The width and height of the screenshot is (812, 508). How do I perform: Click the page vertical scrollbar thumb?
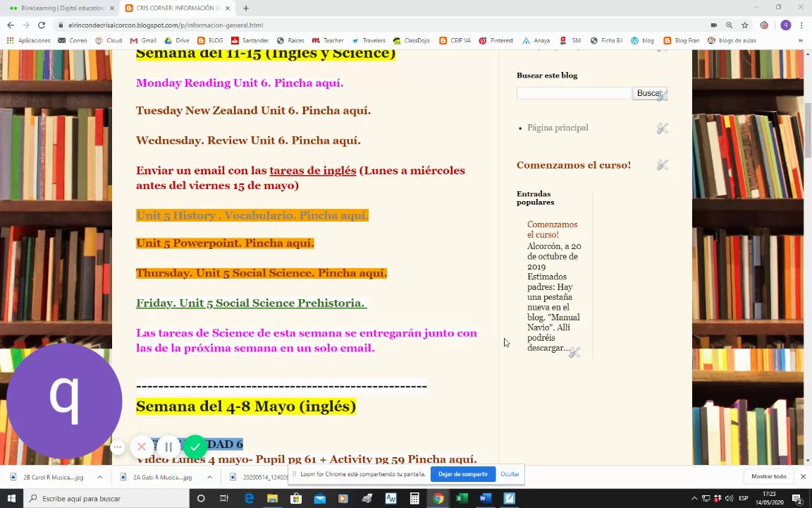click(x=807, y=130)
